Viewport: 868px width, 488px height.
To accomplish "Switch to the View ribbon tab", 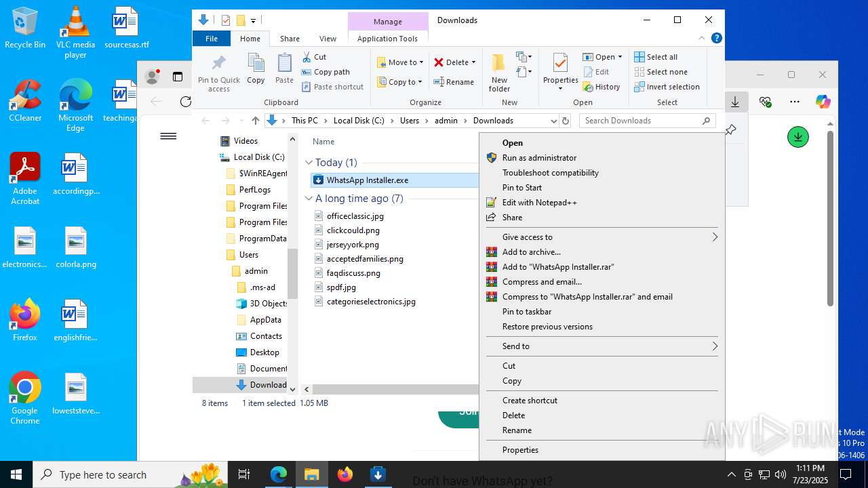I will click(328, 39).
